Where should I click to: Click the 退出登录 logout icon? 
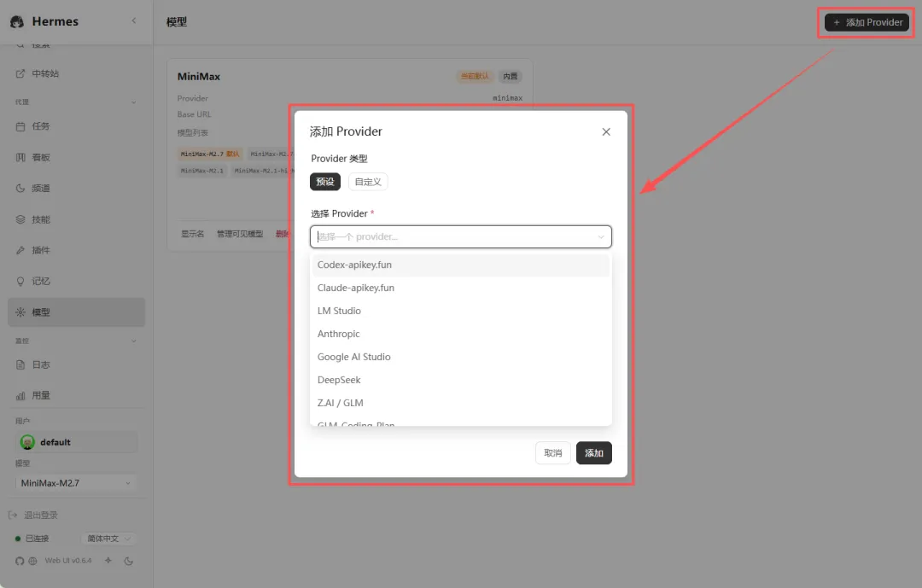tap(13, 515)
